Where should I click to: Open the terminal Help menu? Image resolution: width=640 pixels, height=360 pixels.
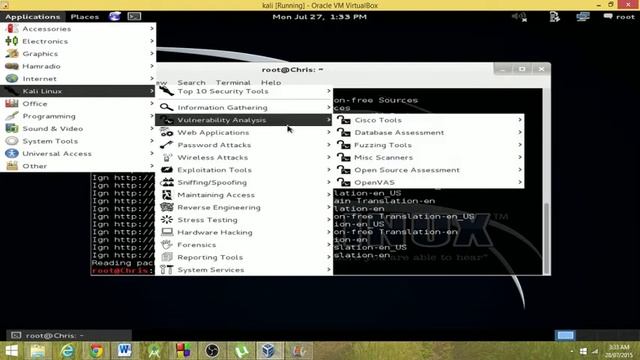[x=271, y=82]
